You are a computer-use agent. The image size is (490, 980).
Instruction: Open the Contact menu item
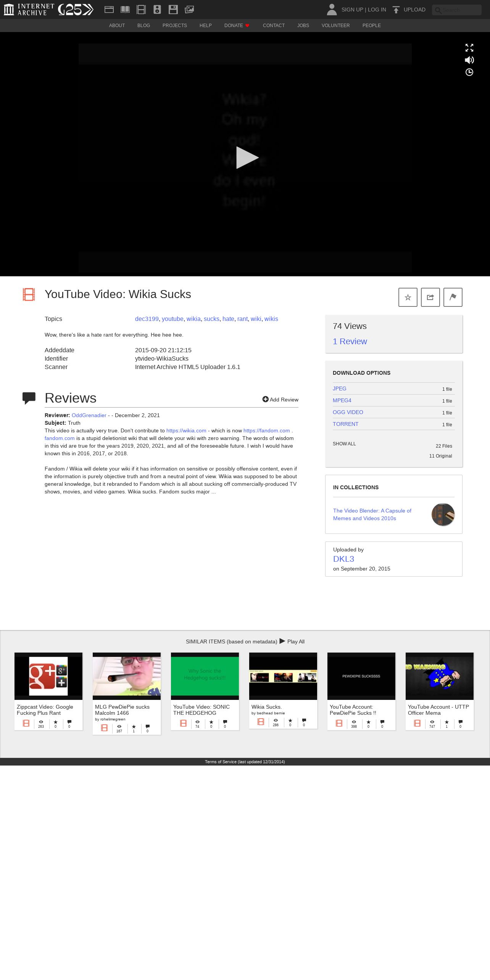274,26
